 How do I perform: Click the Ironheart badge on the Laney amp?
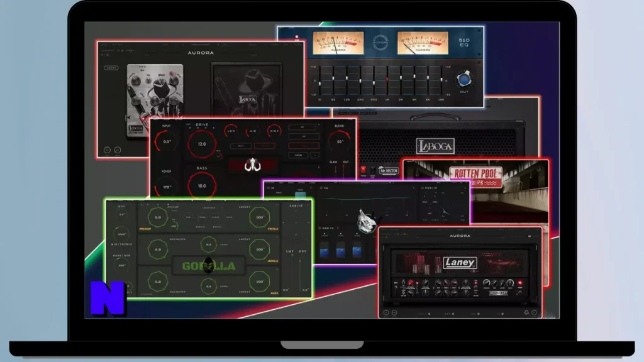click(498, 293)
